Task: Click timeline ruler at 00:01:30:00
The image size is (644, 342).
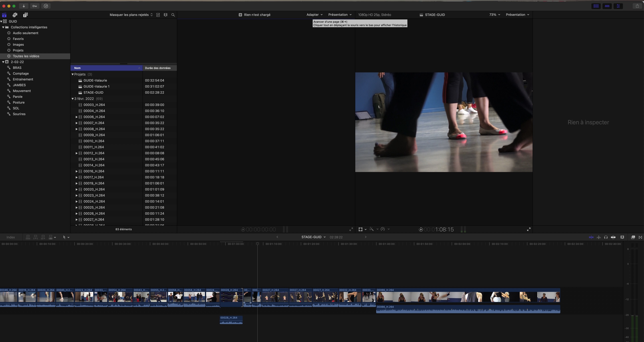Action: [339, 244]
